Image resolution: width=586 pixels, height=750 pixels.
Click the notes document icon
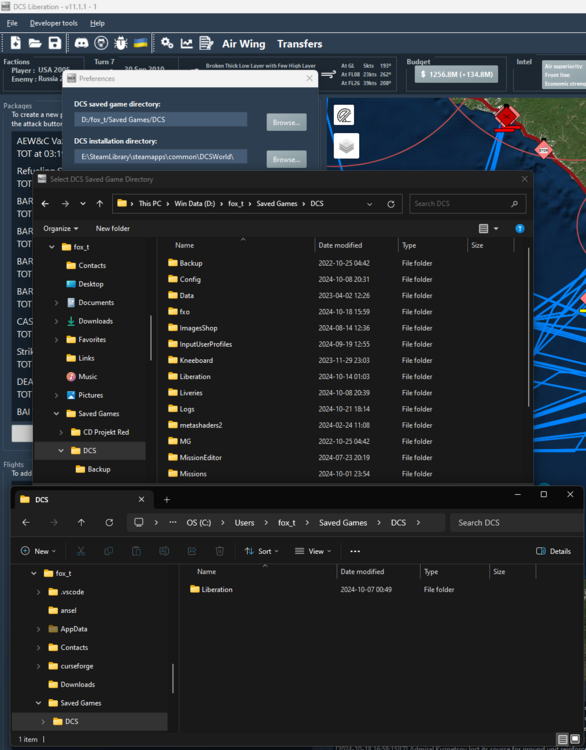206,44
